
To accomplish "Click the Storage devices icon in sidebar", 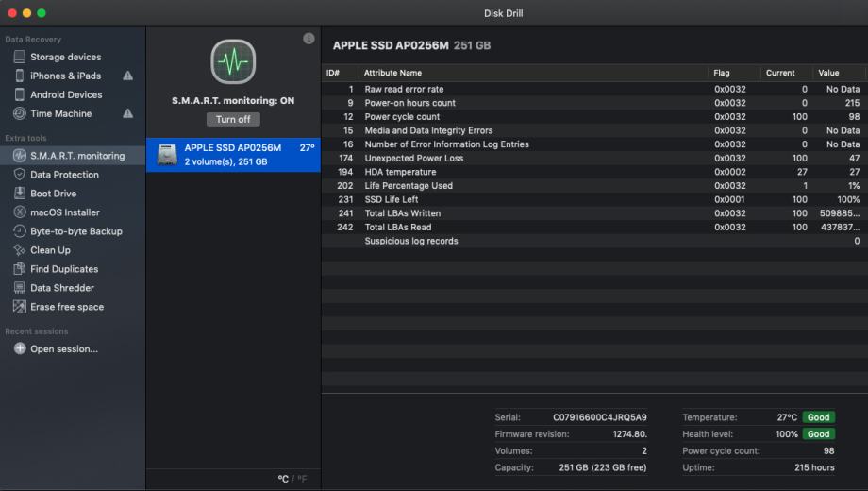I will coord(20,58).
